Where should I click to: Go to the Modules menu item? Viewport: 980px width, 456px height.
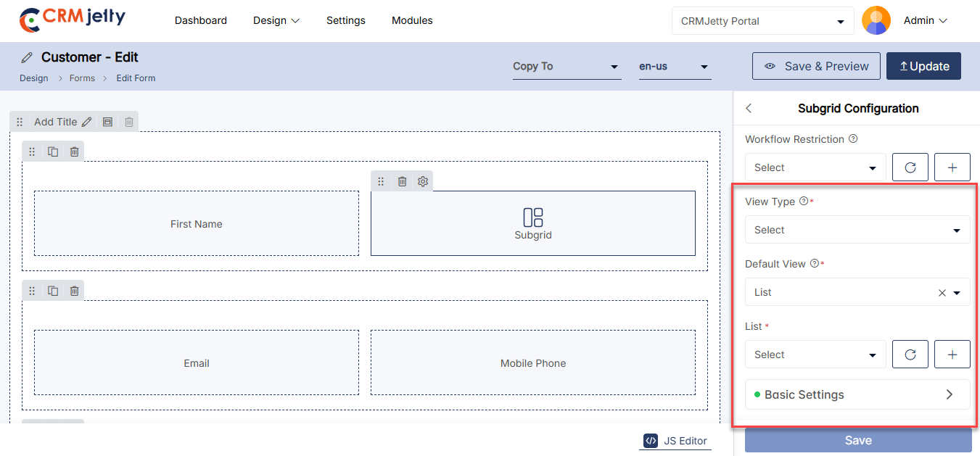[x=412, y=20]
